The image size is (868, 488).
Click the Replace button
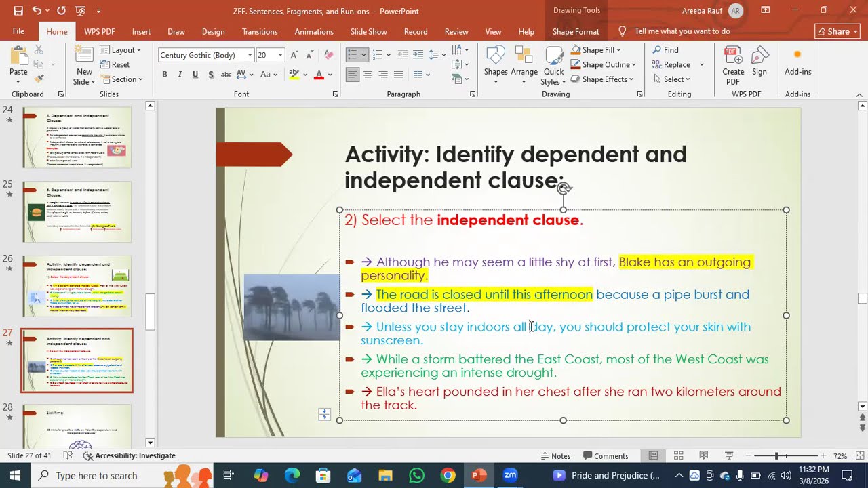(x=671, y=64)
